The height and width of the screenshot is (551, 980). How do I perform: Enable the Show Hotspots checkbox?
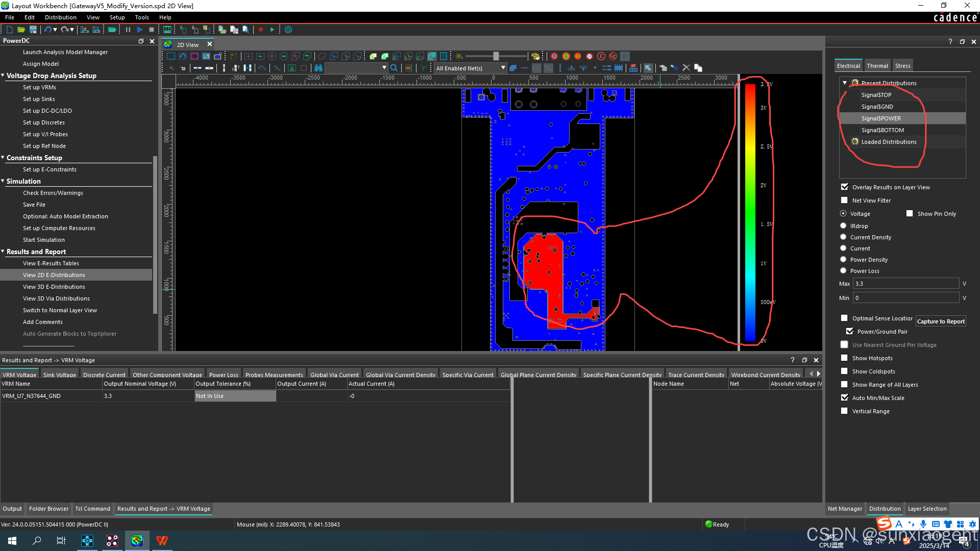coord(844,358)
